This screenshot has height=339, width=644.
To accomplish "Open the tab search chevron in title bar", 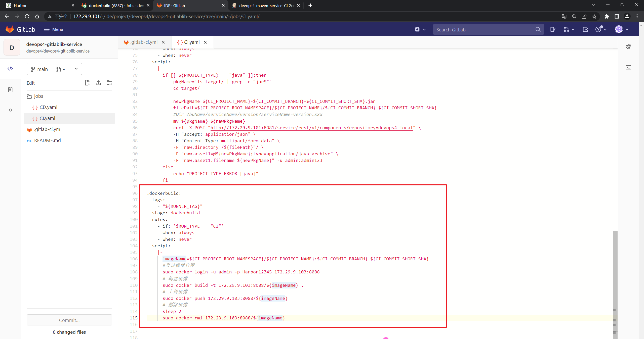I will pyautogui.click(x=593, y=5).
